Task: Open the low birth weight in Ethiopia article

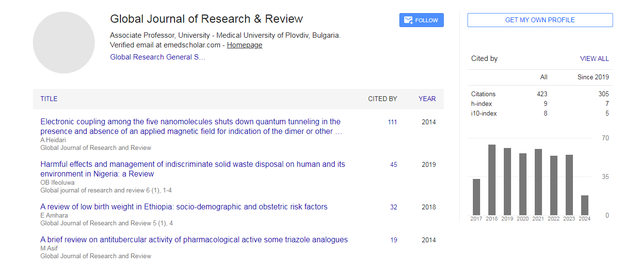Action: point(184,207)
